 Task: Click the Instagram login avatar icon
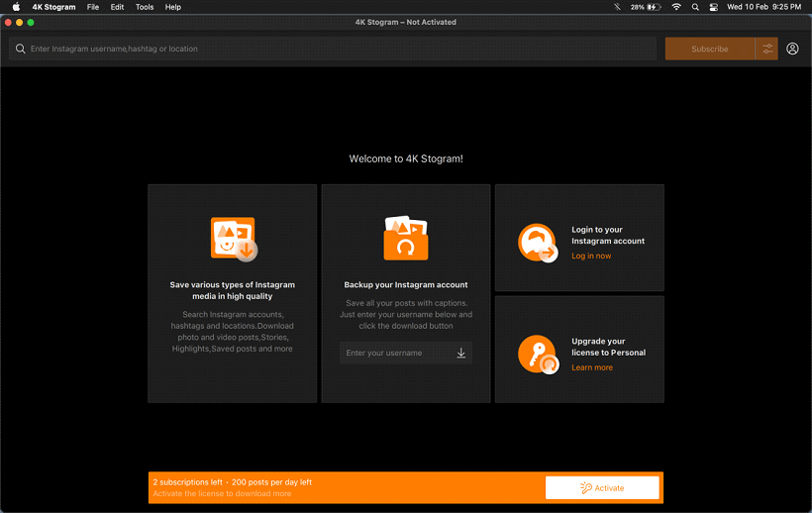pyautogui.click(x=538, y=243)
